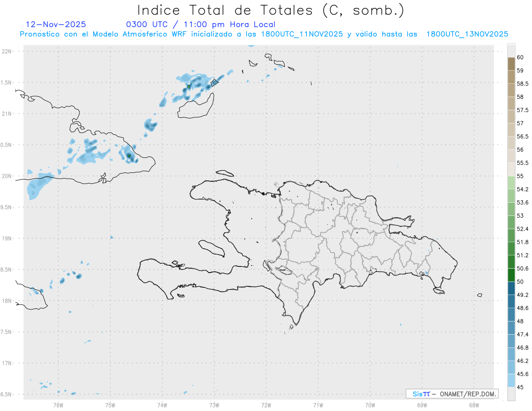Click the colorbar value "53.6"
The image size is (532, 411).
523,203
